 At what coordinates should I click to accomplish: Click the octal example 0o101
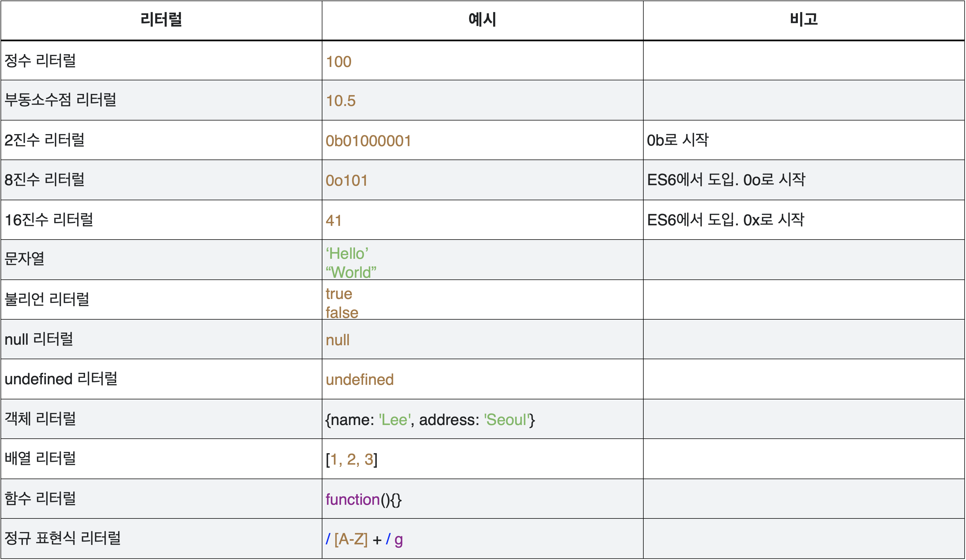[347, 180]
